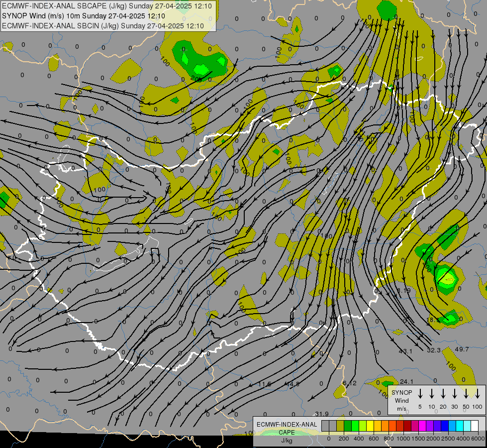Select the cyan swatch left of 4000 tick
Image resolution: width=487 pixels, height=448 pixels.
(459, 426)
